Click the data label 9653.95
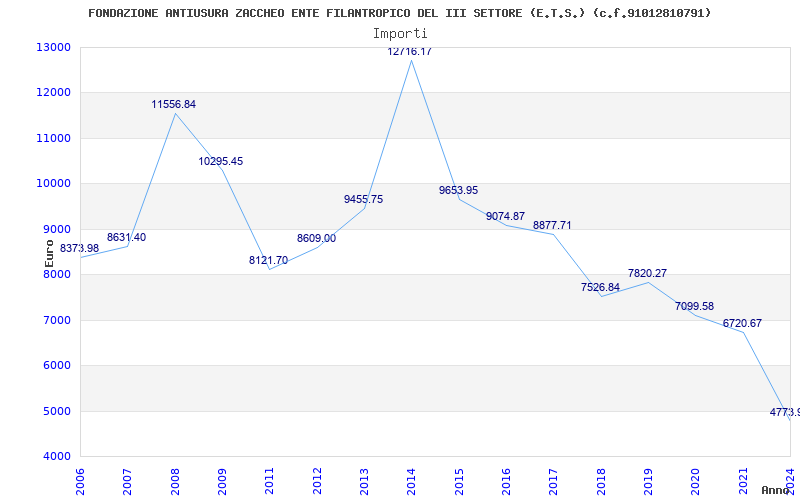The image size is (800, 500). pyautogui.click(x=458, y=190)
